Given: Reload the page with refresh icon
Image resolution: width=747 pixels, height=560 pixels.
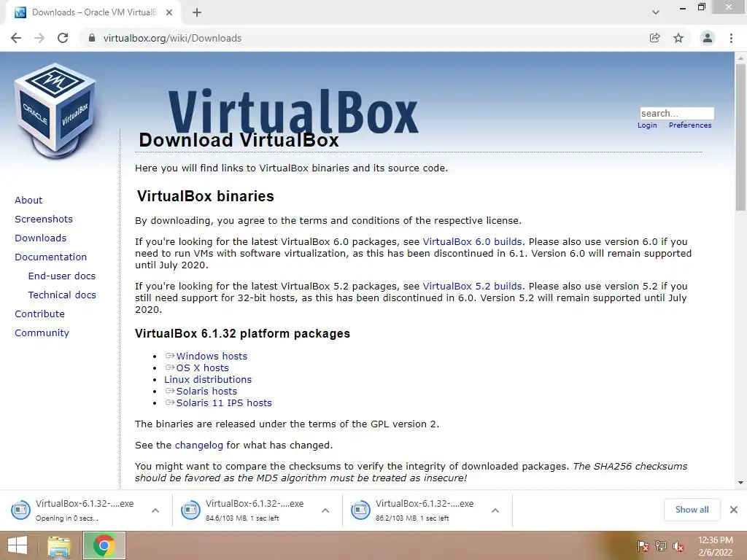Looking at the screenshot, I should pos(63,38).
